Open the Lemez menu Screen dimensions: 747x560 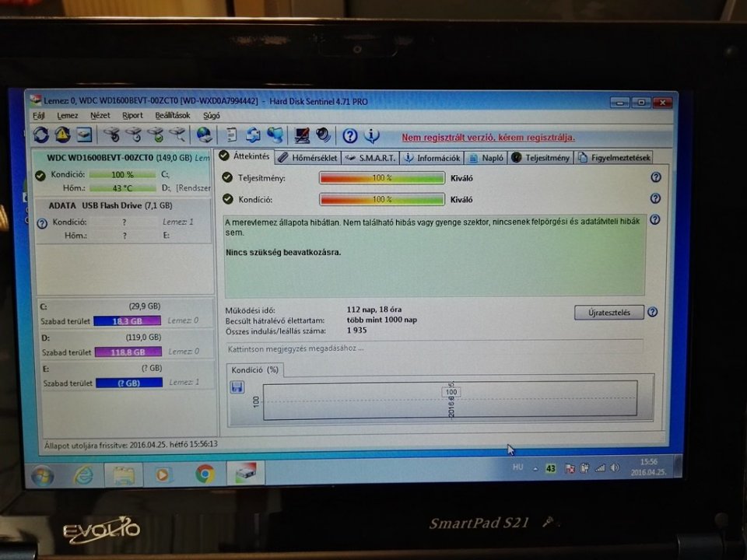pyautogui.click(x=68, y=116)
